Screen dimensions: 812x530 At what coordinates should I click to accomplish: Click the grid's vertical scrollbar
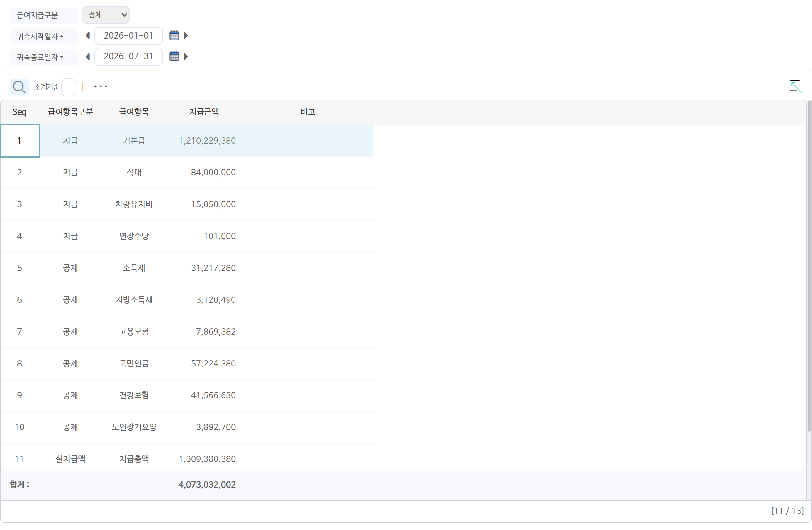pyautogui.click(x=809, y=266)
